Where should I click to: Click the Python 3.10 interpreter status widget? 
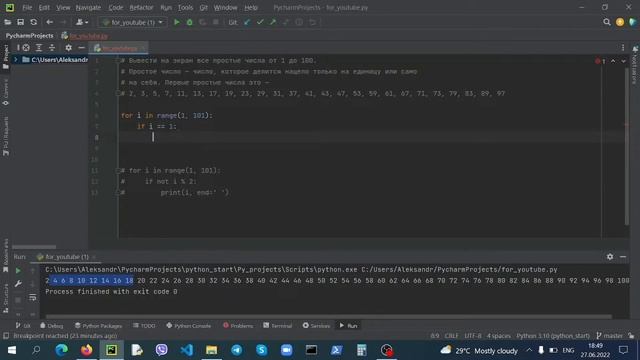[x=553, y=336]
